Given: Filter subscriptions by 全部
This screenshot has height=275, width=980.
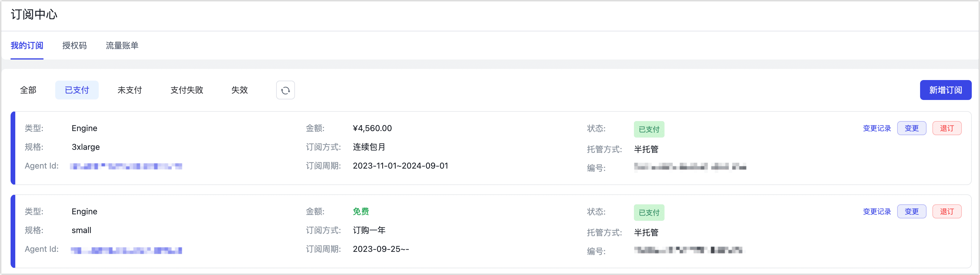Looking at the screenshot, I should tap(28, 90).
